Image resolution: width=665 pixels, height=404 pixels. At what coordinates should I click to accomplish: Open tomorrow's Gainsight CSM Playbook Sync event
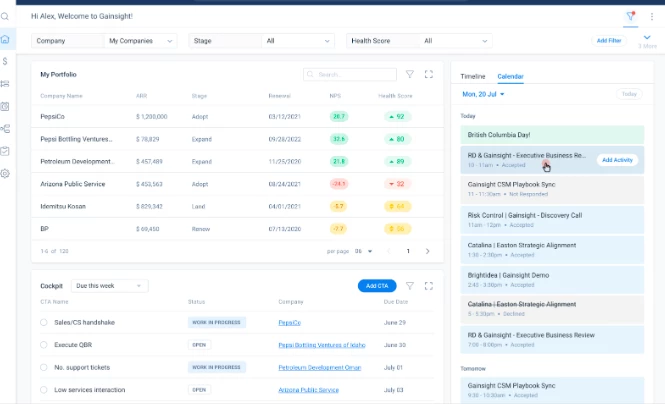(x=552, y=390)
